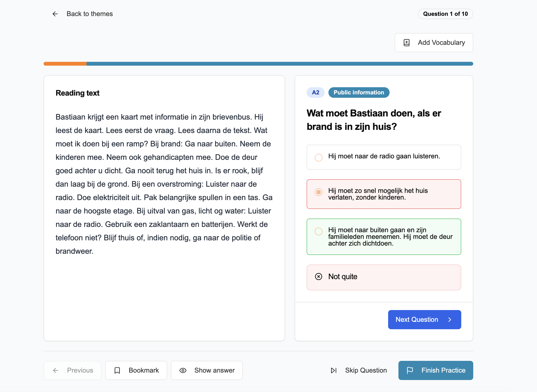Image resolution: width=537 pixels, height=392 pixels.
Task: Click the bookmark ribbon icon
Action: tap(117, 370)
